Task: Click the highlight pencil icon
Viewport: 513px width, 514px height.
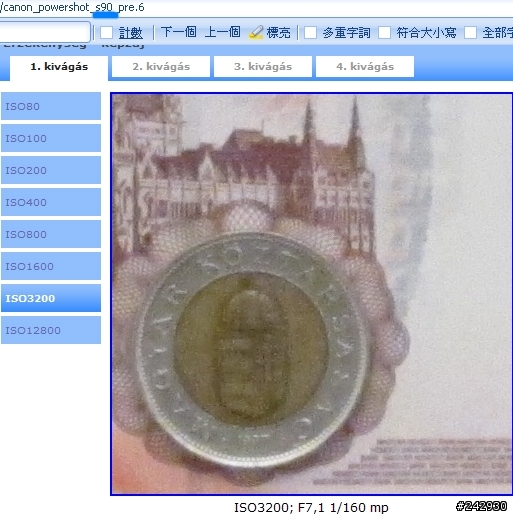Action: (x=256, y=33)
